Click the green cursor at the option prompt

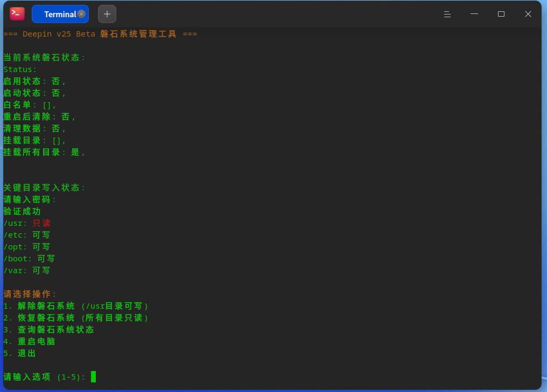[94, 376]
